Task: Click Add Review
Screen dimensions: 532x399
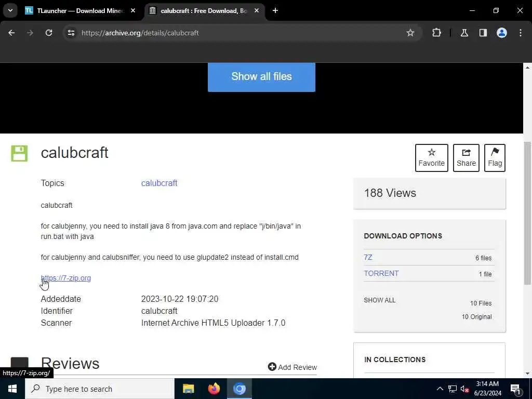Action: tap(292, 367)
